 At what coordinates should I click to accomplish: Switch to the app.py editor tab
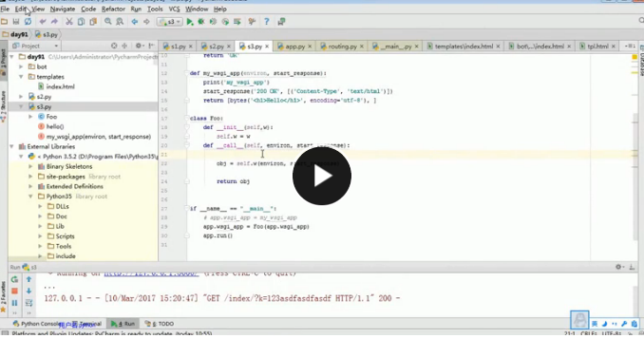(x=294, y=47)
